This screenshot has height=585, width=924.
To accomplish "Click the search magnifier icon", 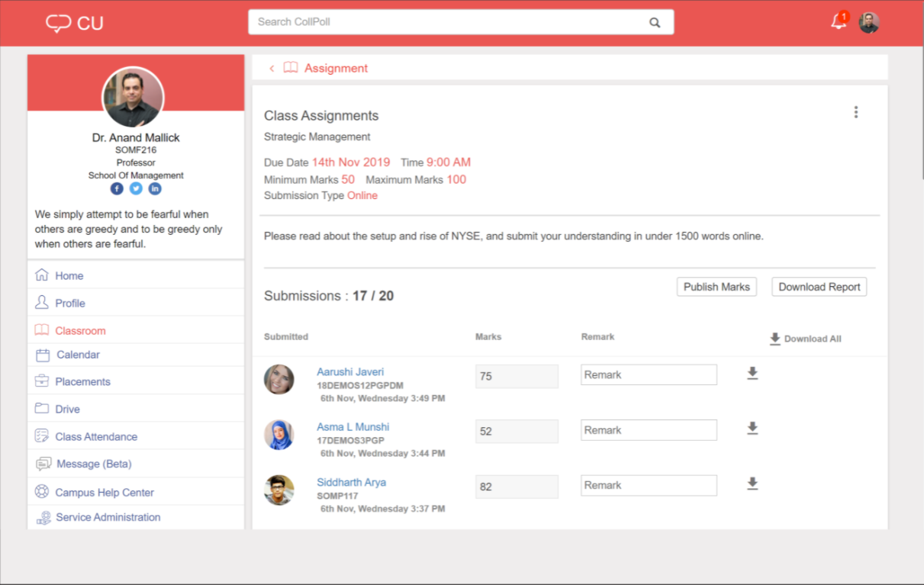I will 655,22.
